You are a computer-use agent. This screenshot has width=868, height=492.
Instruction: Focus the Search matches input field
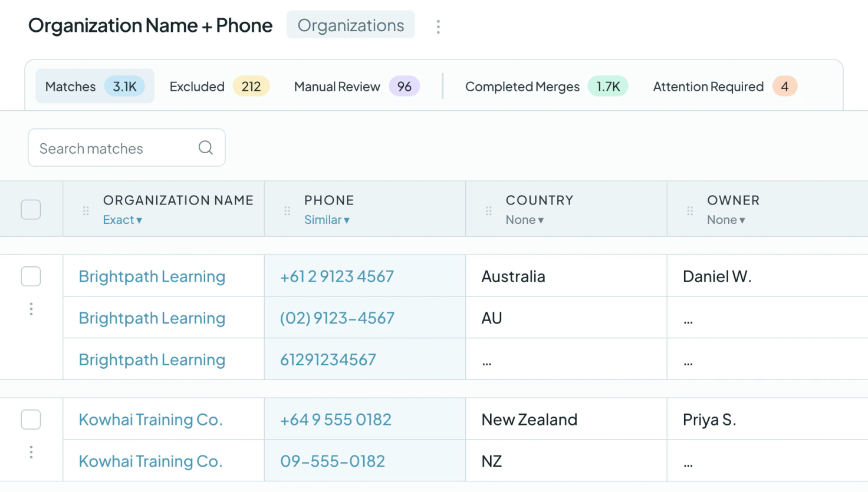pyautogui.click(x=126, y=147)
